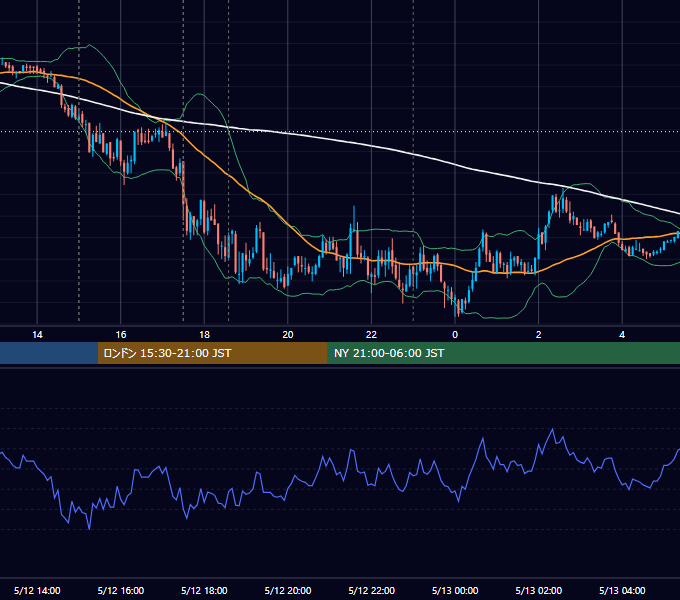The width and height of the screenshot is (680, 600).
Task: Click the blue Tokyo session bar segment
Action: 49,353
